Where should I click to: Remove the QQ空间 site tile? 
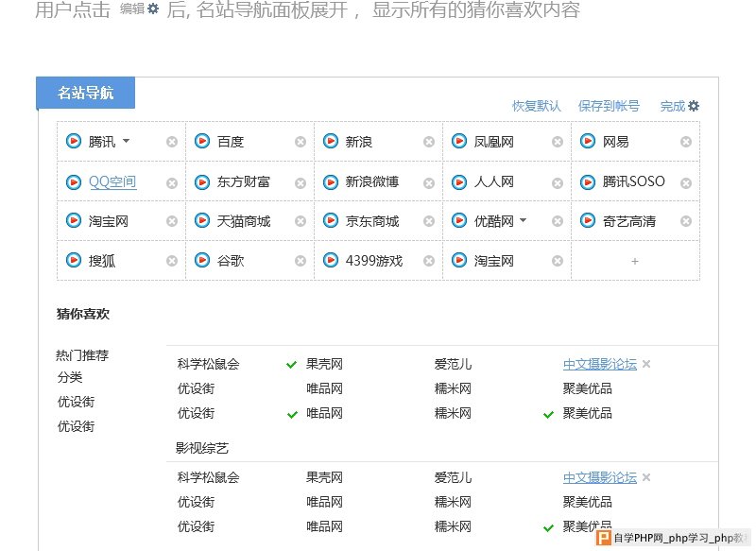point(172,183)
